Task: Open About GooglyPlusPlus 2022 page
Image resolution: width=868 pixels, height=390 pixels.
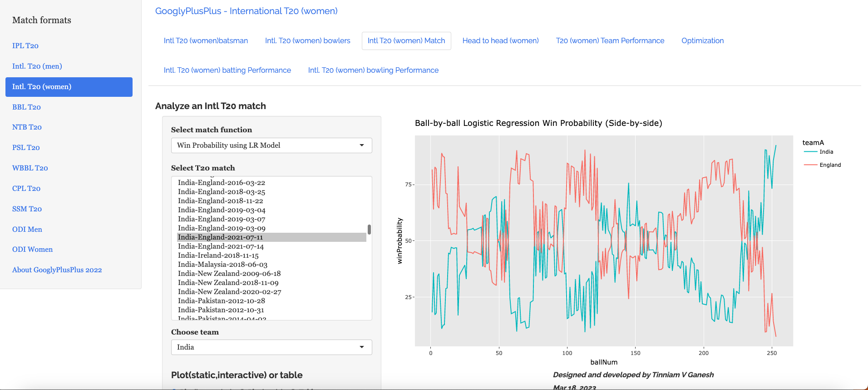Action: (57, 270)
